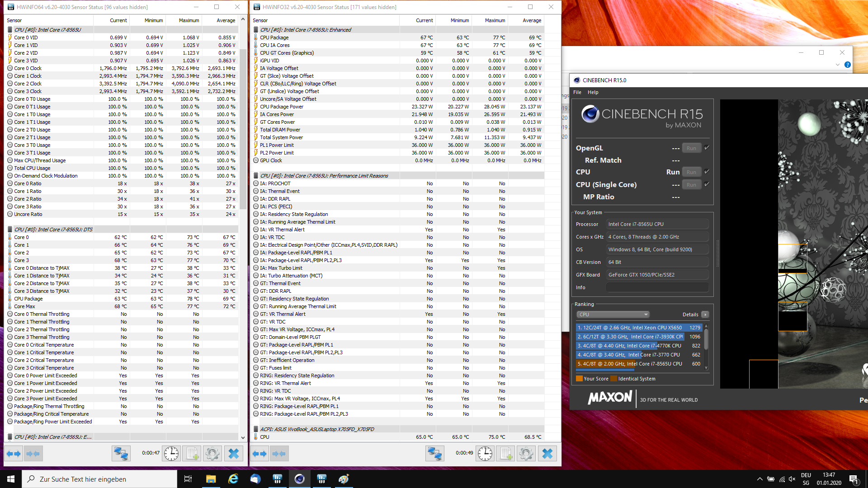Open File Explorer from the taskbar
This screenshot has width=868, height=488.
click(211, 479)
